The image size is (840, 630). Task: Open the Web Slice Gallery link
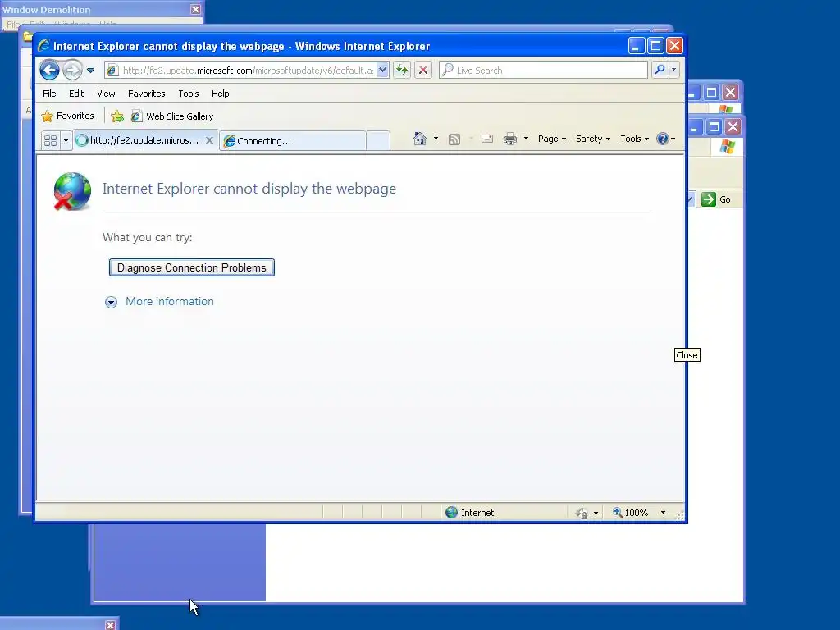[x=172, y=116]
